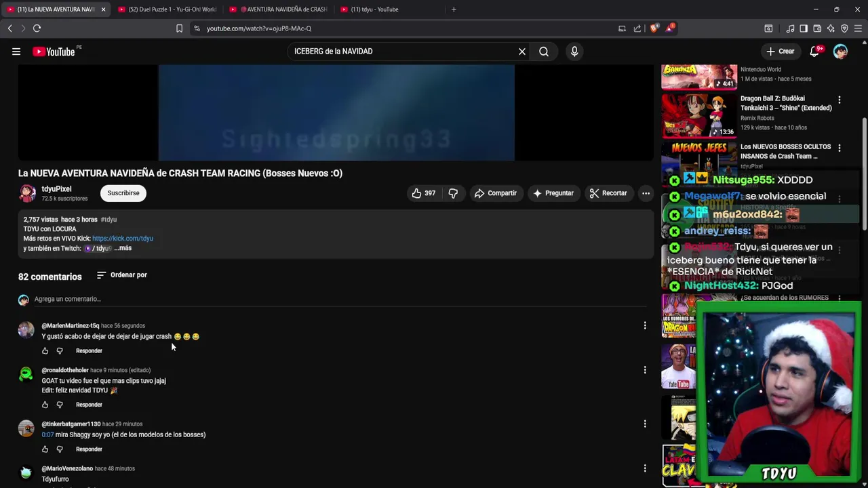Open the browser main menu
The height and width of the screenshot is (488, 868).
click(858, 28)
